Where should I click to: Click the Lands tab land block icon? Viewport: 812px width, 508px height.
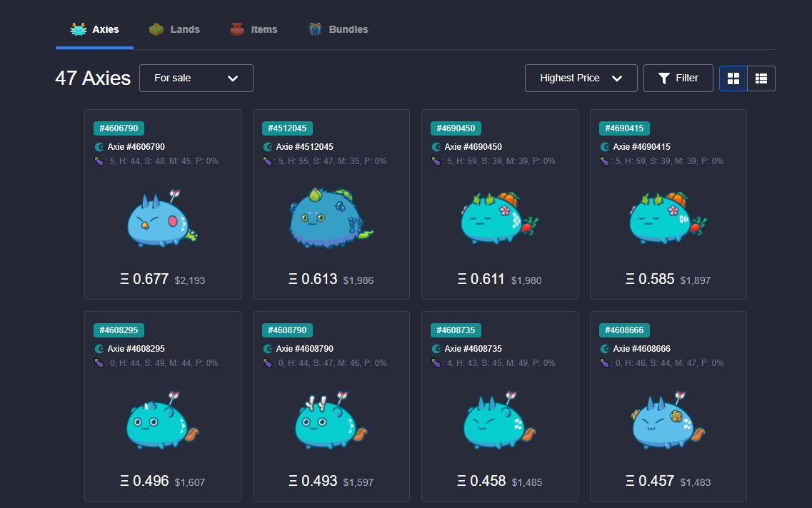[x=156, y=29]
